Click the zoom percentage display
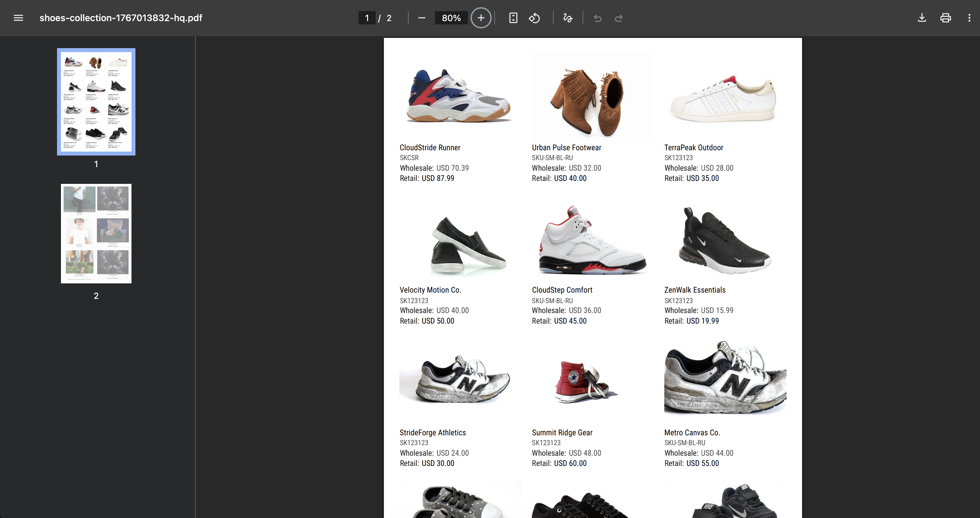980x518 pixels. [451, 18]
